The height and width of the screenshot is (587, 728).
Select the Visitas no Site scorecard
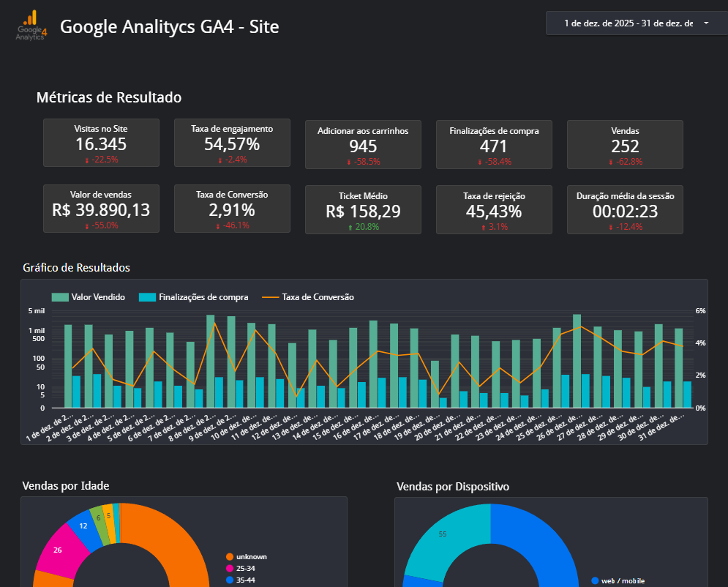coord(101,143)
